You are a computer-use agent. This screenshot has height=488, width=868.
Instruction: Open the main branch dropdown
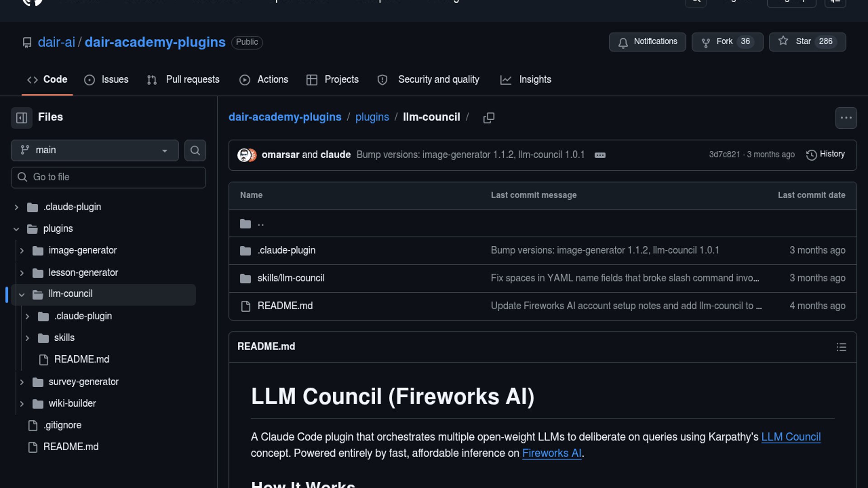pyautogui.click(x=95, y=150)
